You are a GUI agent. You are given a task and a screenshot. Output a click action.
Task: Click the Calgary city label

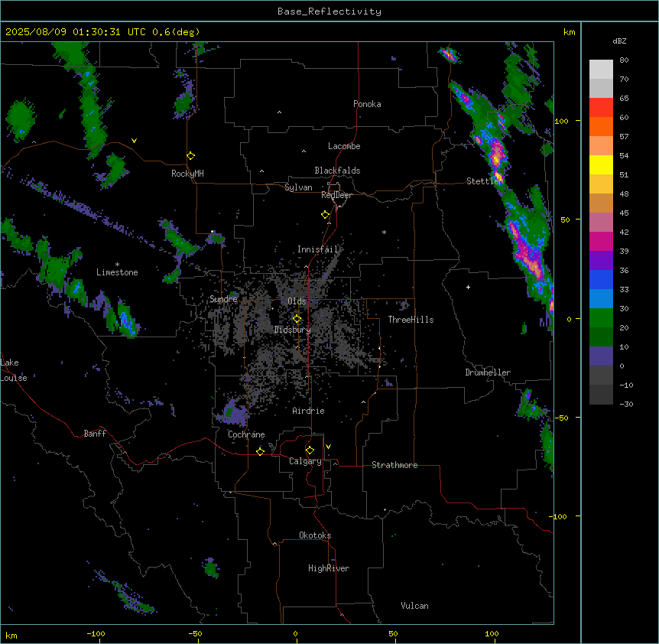tap(305, 461)
